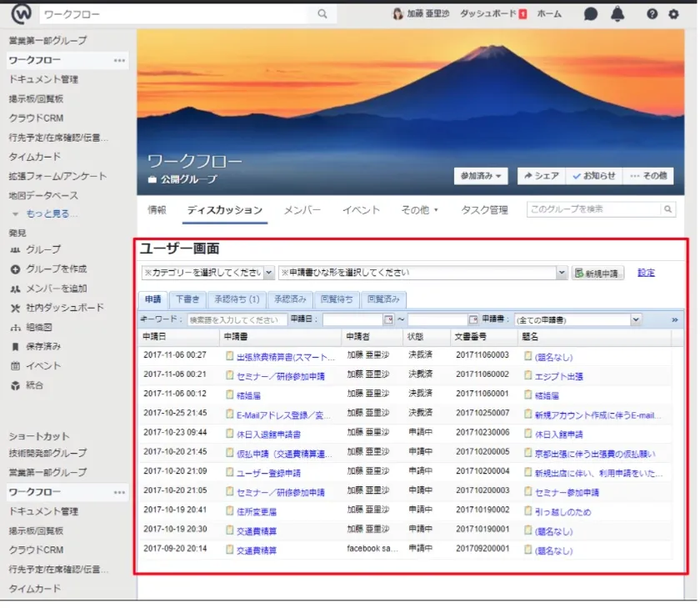Switch to the 承認待ち (1) tab

tap(237, 299)
